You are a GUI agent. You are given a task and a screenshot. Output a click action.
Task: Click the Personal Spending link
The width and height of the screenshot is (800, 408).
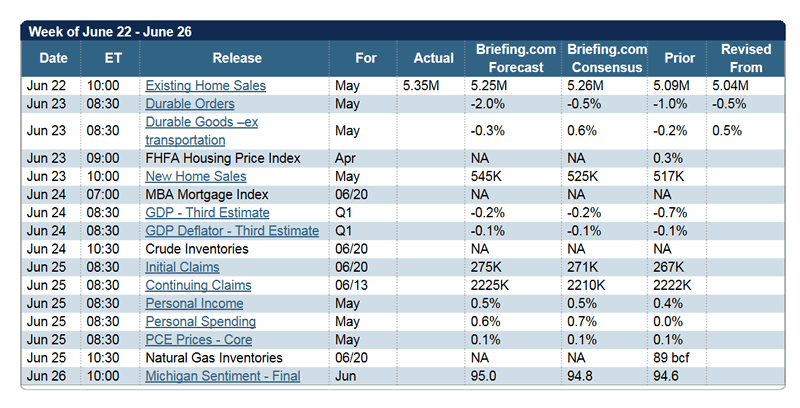[200, 322]
